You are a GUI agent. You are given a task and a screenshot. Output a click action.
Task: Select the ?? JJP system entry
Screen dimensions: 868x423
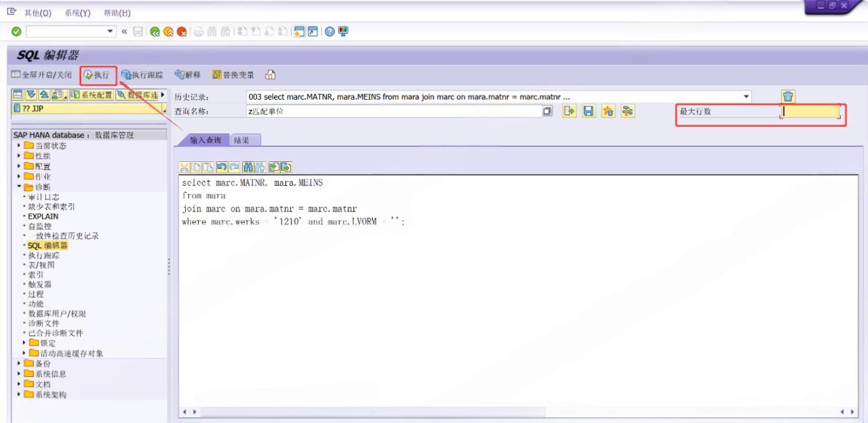(x=87, y=108)
